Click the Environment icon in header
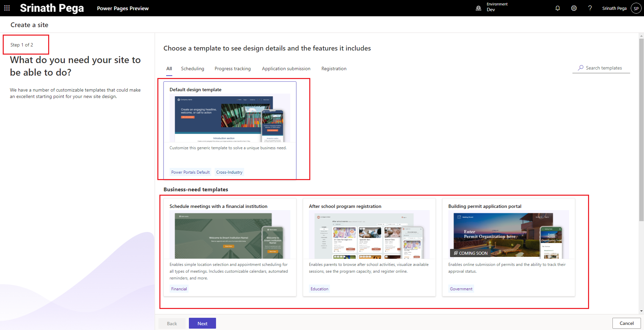This screenshot has height=330, width=644. coord(479,8)
